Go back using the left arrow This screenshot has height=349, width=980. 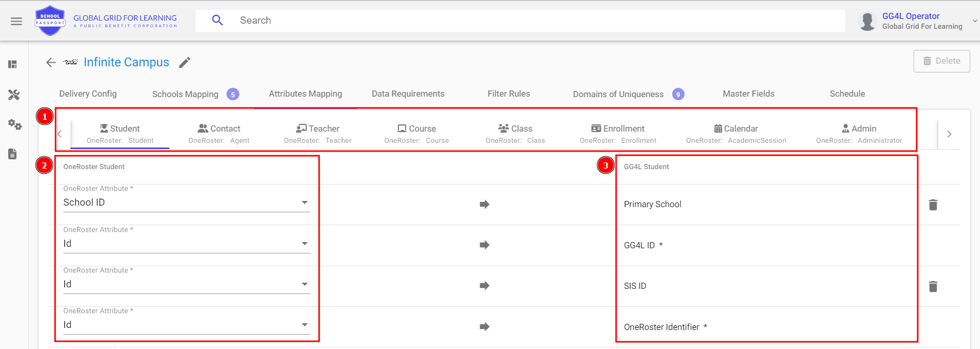(x=50, y=62)
